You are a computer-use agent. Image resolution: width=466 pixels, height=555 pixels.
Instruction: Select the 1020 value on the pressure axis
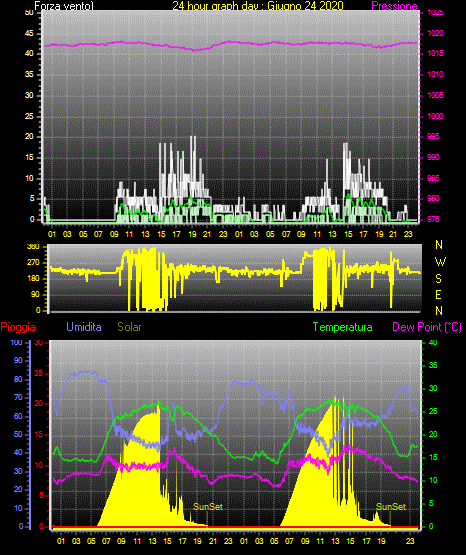click(435, 33)
